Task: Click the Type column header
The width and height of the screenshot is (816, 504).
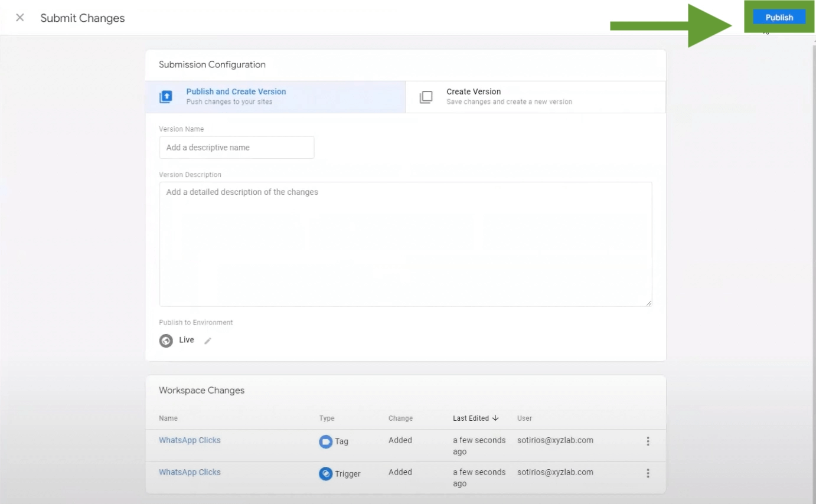Action: coord(327,418)
